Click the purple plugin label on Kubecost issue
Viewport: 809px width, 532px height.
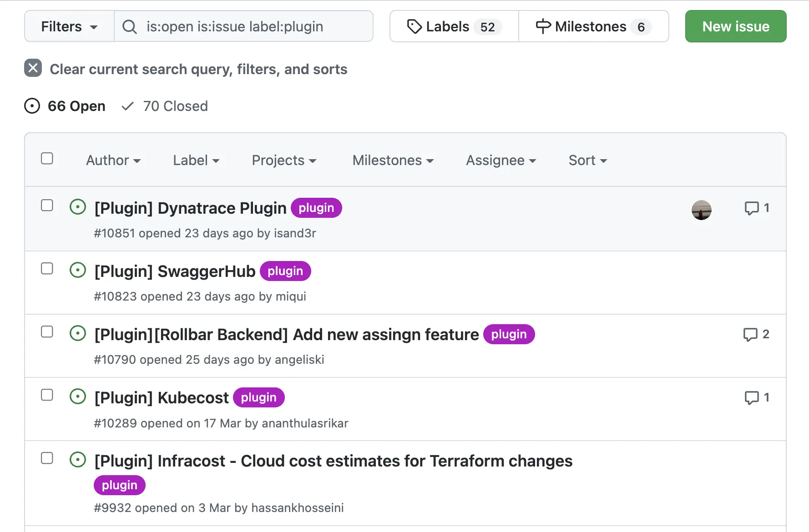[x=258, y=397]
